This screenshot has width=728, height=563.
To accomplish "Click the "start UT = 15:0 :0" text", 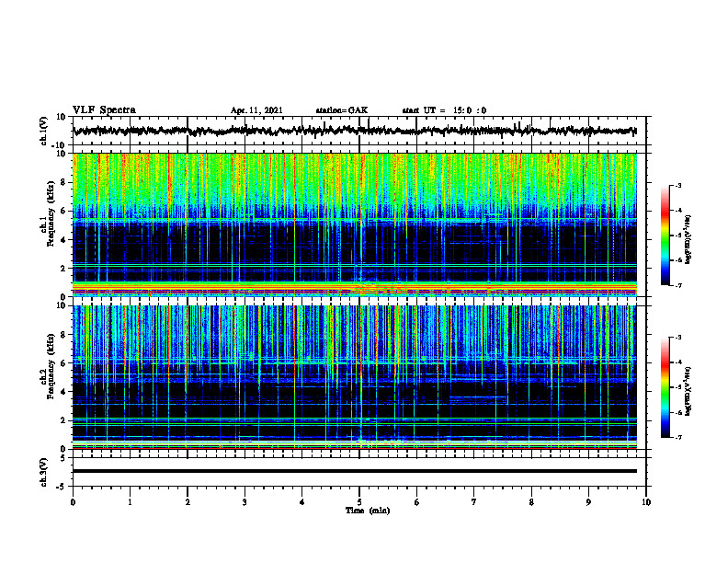I will pyautogui.click(x=444, y=110).
